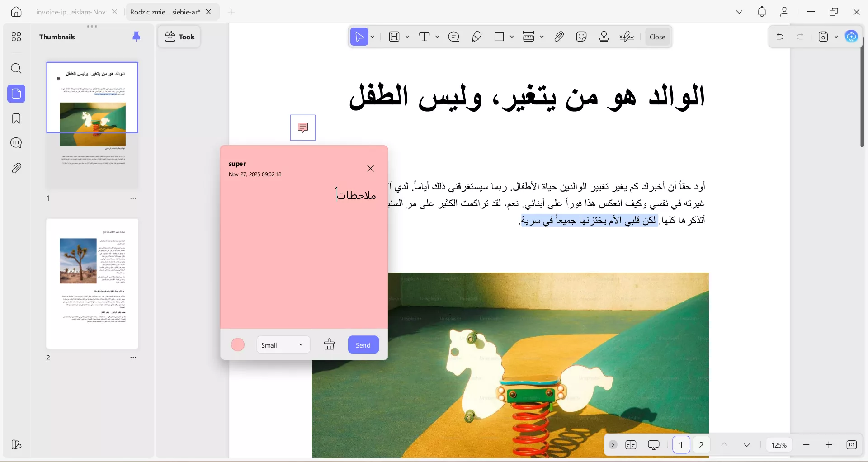Select the page 2 thumbnail
This screenshot has width=868, height=462.
pos(92,283)
